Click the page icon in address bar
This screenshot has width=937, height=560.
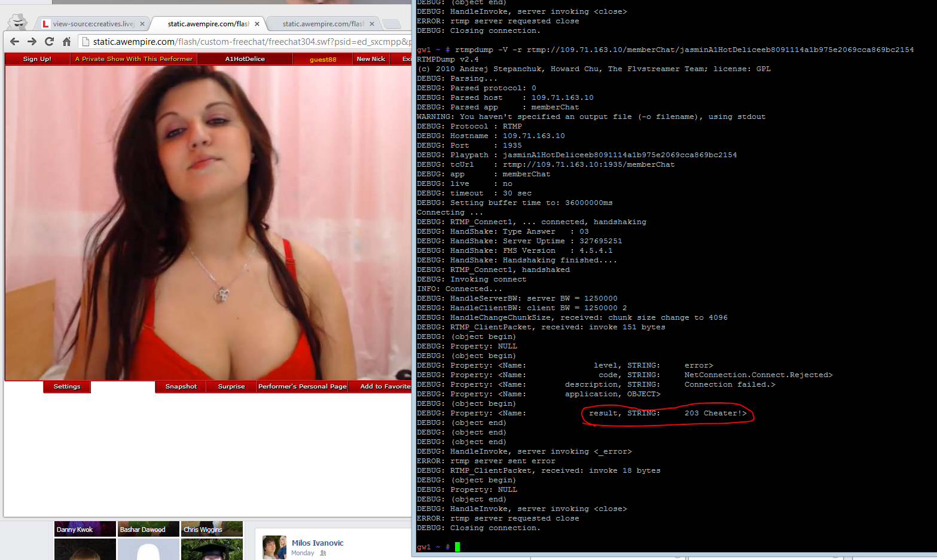86,42
